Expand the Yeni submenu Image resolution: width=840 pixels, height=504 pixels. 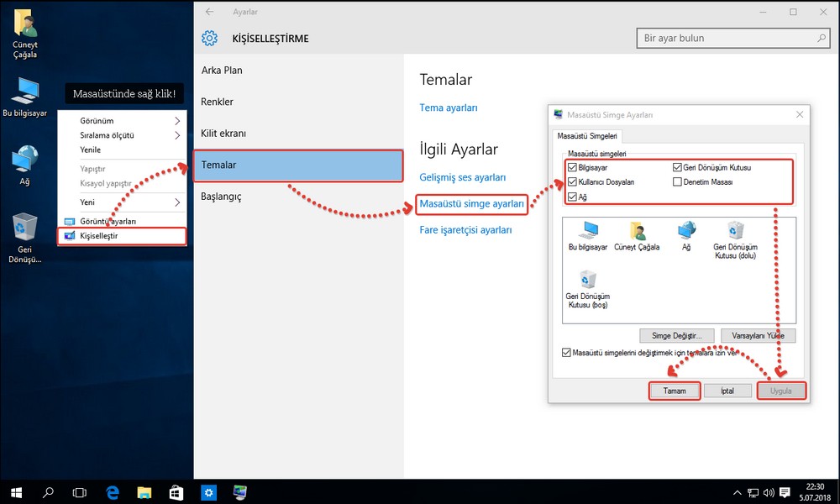(x=126, y=202)
